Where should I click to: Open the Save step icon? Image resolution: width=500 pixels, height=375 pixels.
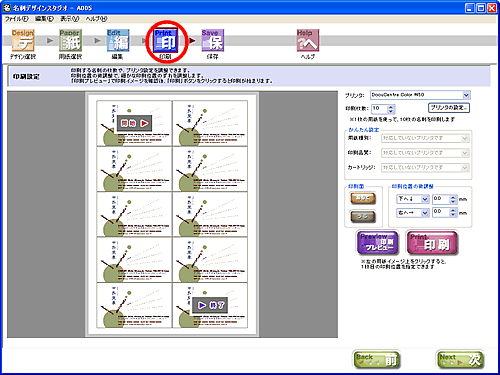pos(213,40)
